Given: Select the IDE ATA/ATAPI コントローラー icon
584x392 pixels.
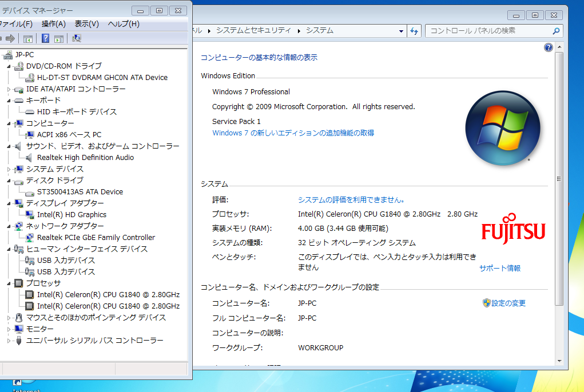Looking at the screenshot, I should tap(19, 89).
